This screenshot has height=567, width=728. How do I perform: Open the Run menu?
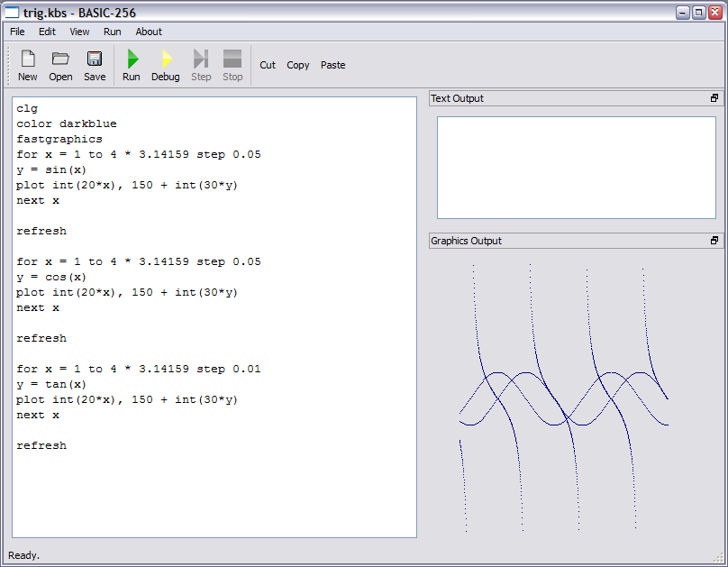pyautogui.click(x=113, y=32)
